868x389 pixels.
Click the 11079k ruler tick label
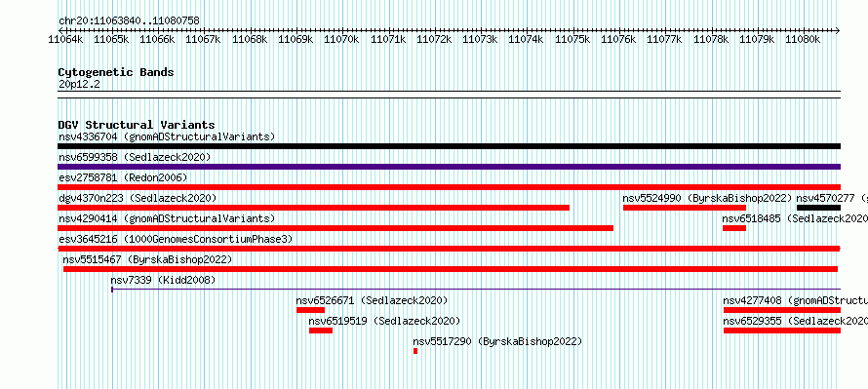pos(757,39)
